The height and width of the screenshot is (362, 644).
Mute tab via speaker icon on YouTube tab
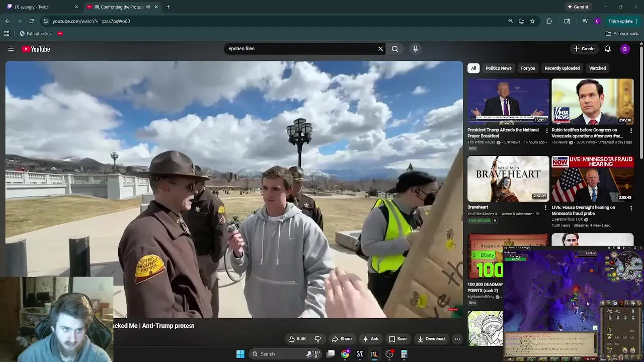click(148, 7)
